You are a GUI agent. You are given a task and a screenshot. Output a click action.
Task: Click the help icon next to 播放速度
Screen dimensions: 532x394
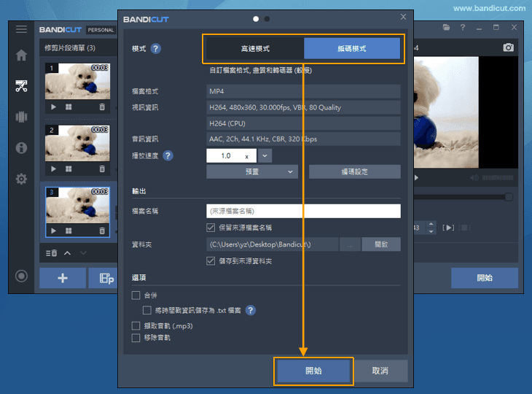point(168,155)
